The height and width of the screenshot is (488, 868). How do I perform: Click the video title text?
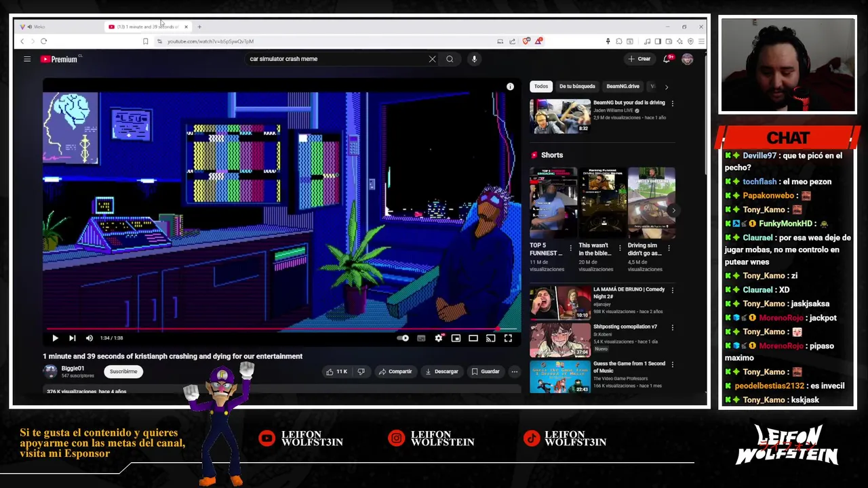(x=173, y=356)
